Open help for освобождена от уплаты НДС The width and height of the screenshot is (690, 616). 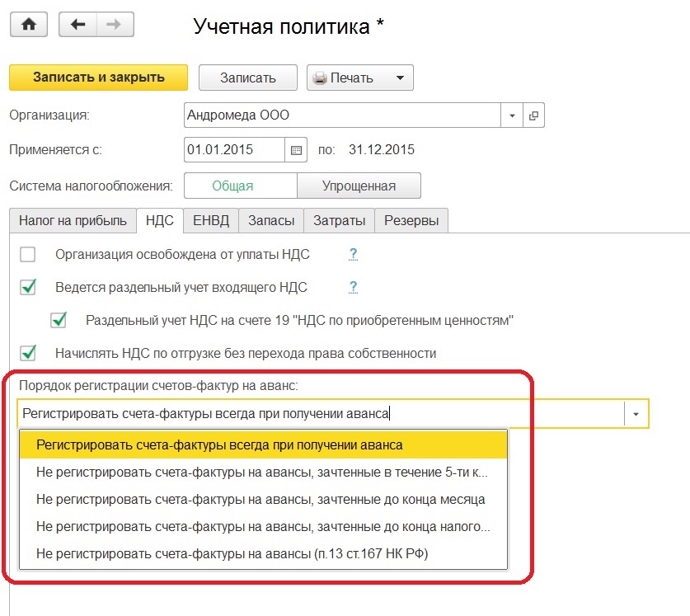tap(353, 254)
